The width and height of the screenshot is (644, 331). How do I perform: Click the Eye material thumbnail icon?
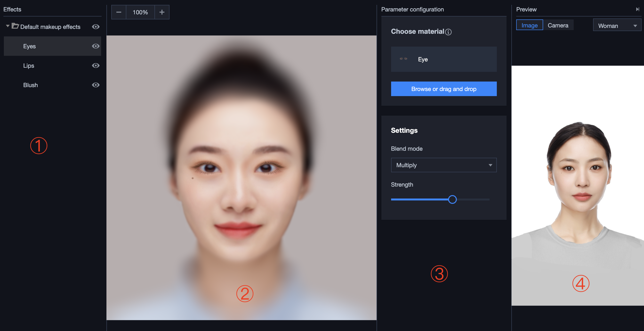[403, 59]
